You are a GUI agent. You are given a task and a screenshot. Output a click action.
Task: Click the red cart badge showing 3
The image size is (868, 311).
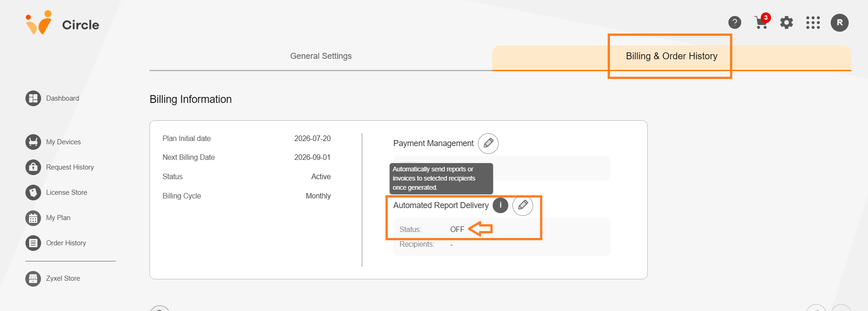766,17
